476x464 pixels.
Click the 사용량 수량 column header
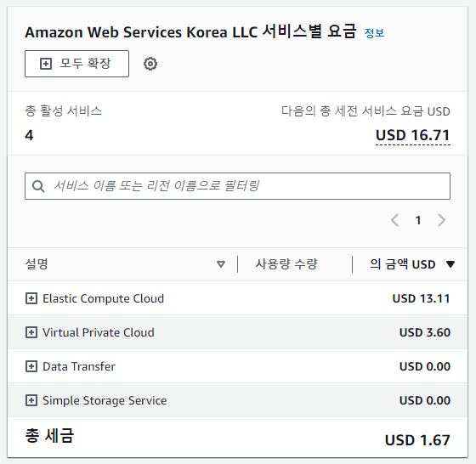tap(286, 264)
